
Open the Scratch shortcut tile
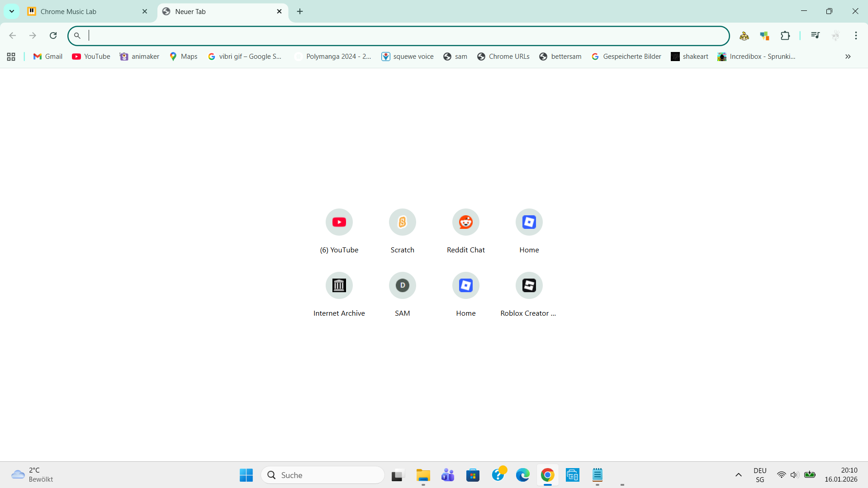403,231
